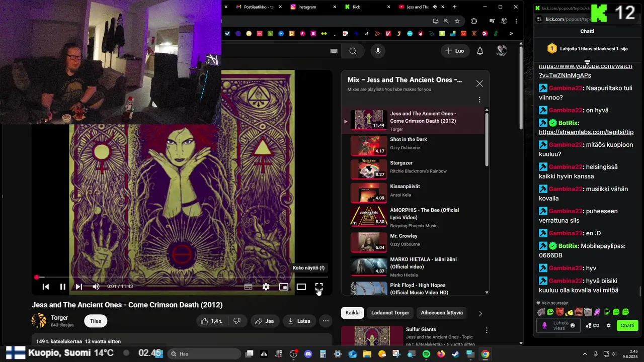
Task: Dislike the video with thumbs down
Action: pos(237,321)
